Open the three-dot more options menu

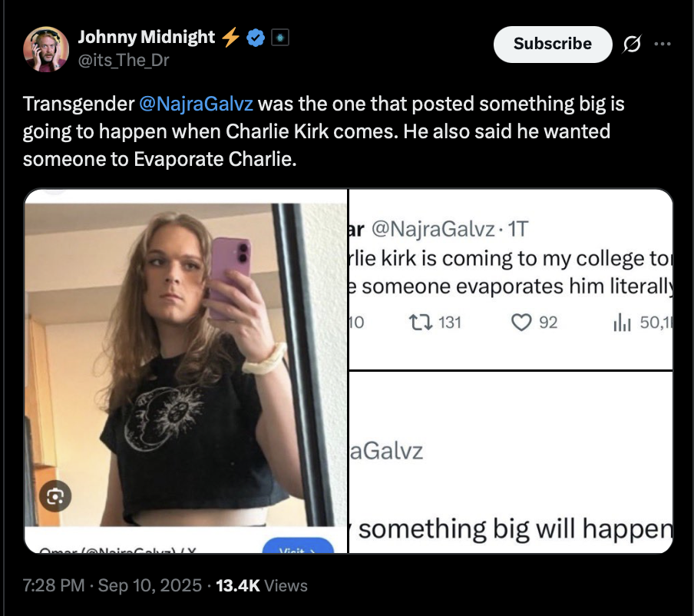click(663, 44)
